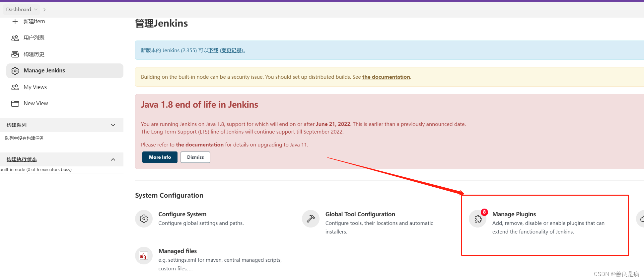Select Manage Jenkins in the sidebar
This screenshot has height=280, width=644.
click(x=65, y=71)
